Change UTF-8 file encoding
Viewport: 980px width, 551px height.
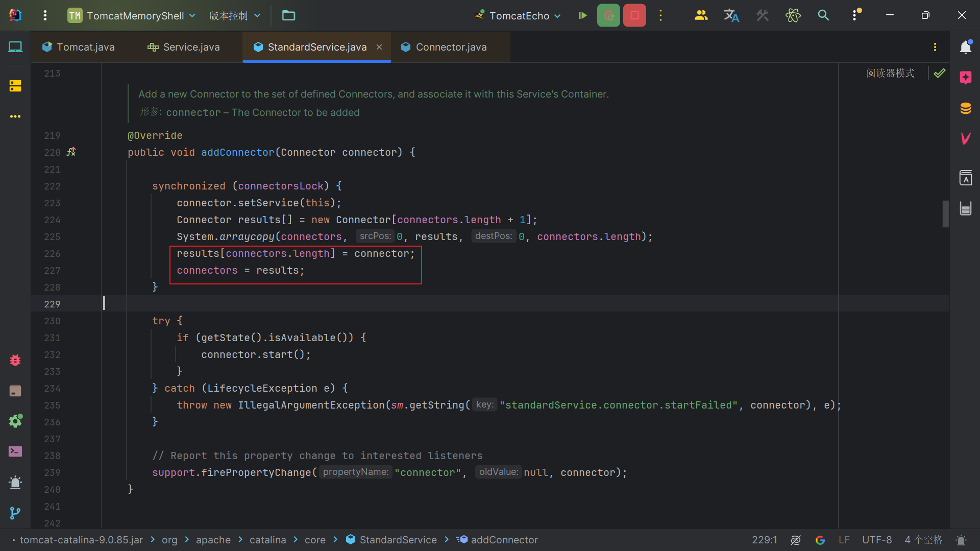click(877, 540)
